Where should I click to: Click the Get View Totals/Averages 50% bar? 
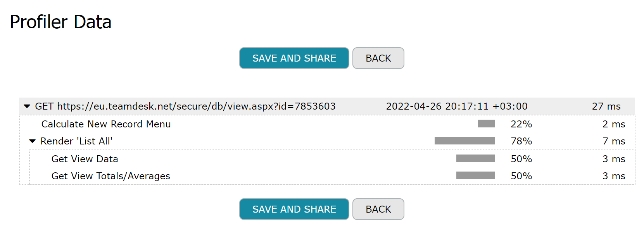click(x=475, y=176)
